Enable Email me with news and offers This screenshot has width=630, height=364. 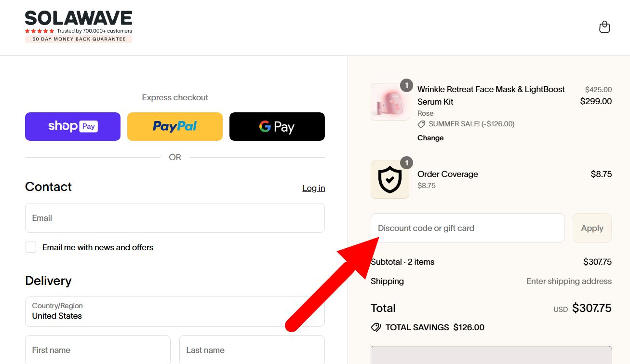(x=31, y=247)
